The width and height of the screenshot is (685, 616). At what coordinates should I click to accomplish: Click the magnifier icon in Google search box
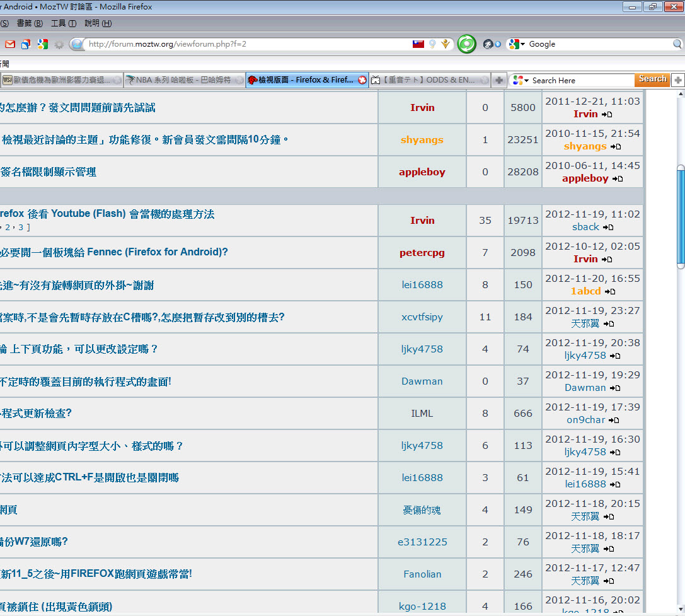[x=677, y=44]
